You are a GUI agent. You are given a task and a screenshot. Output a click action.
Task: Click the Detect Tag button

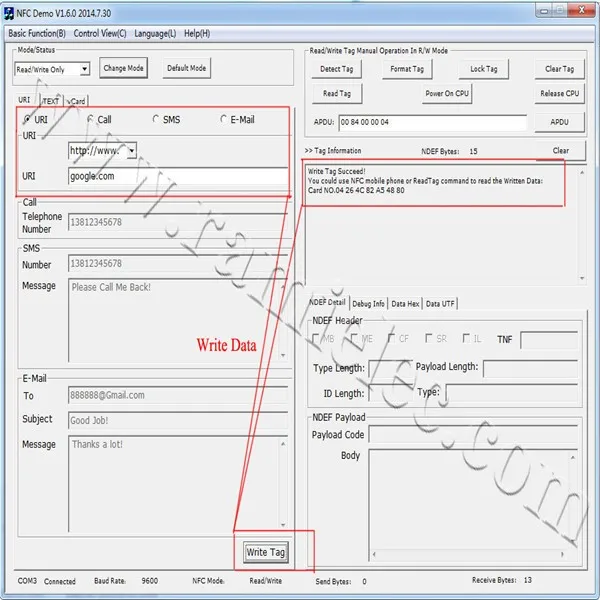pyautogui.click(x=337, y=69)
